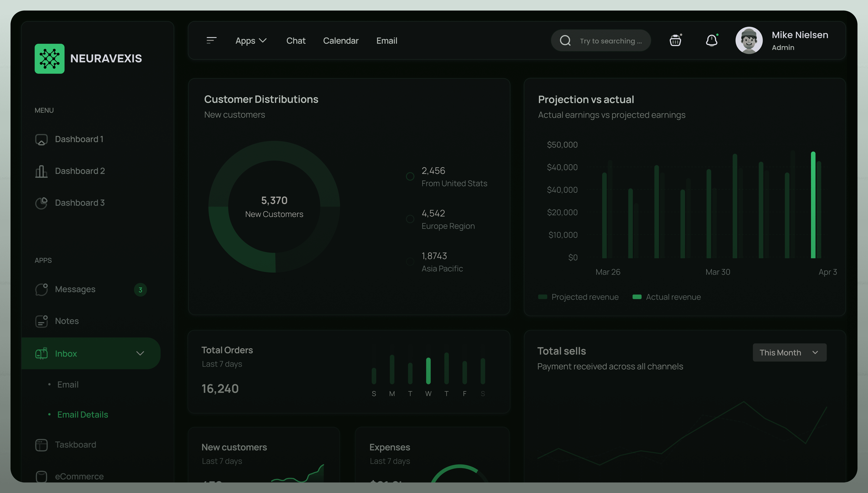This screenshot has width=868, height=493.
Task: Click the Actual revenue legend swatch
Action: tap(637, 297)
